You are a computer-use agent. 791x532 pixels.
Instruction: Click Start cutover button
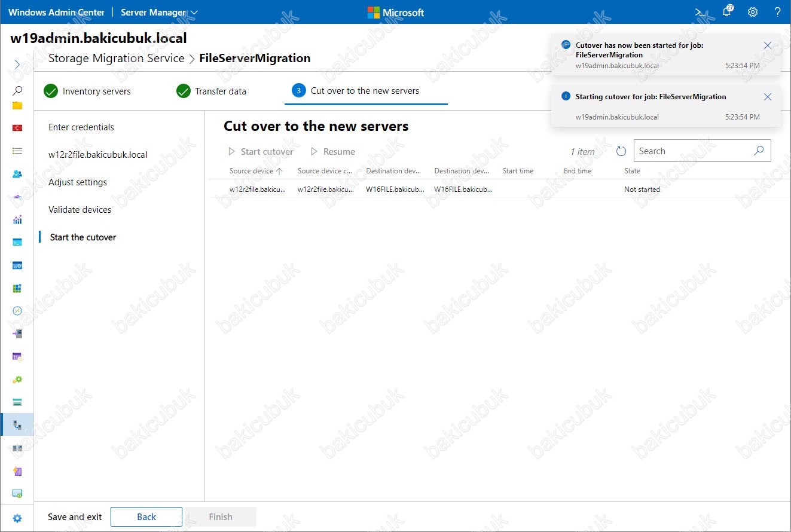(261, 152)
